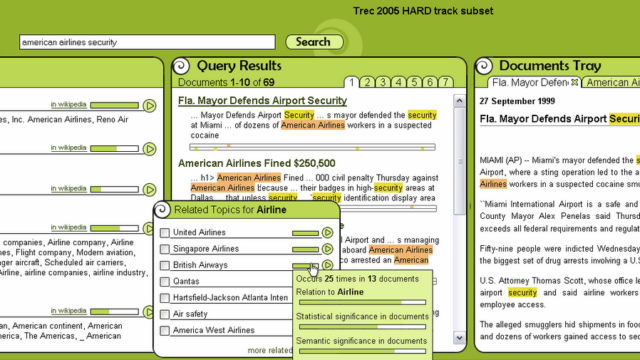Click the play arrow beside the third 'in wikipedia' link
Viewport: 640px width, 360px height.
coord(149,190)
